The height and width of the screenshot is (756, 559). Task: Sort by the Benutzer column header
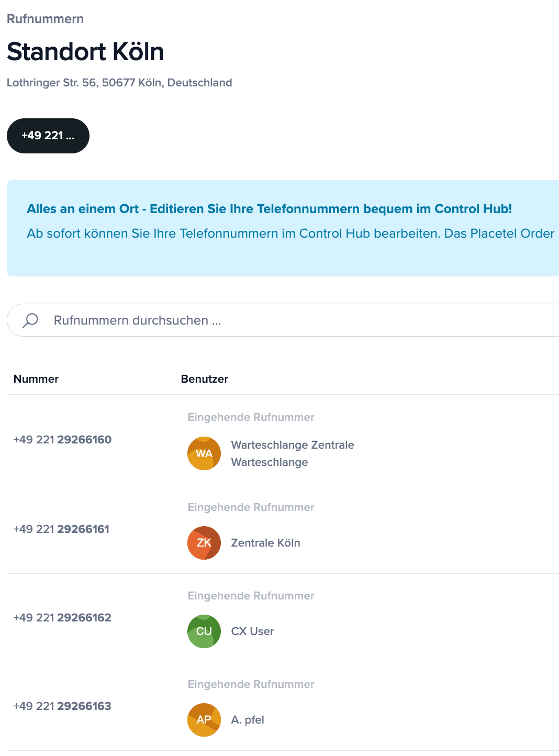coord(205,379)
